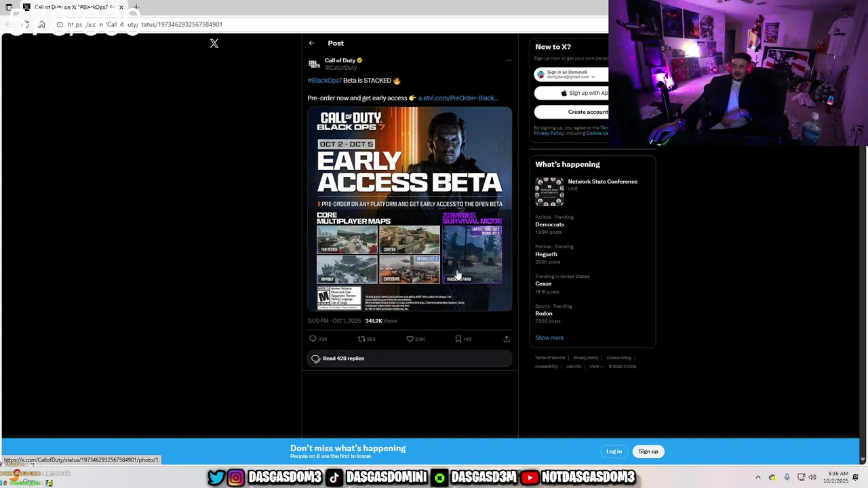
Task: Open Ads info footer link
Action: point(574,367)
